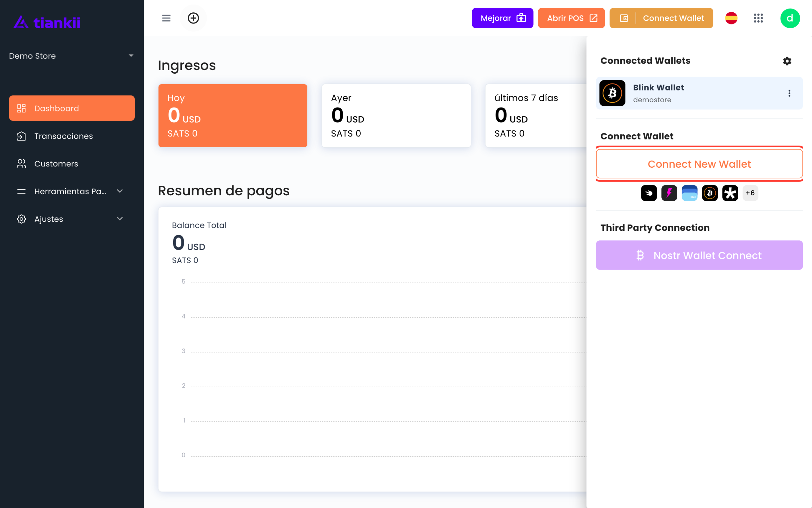The image size is (812, 508).
Task: Click the Mejorar upgrade button
Action: tap(502, 18)
